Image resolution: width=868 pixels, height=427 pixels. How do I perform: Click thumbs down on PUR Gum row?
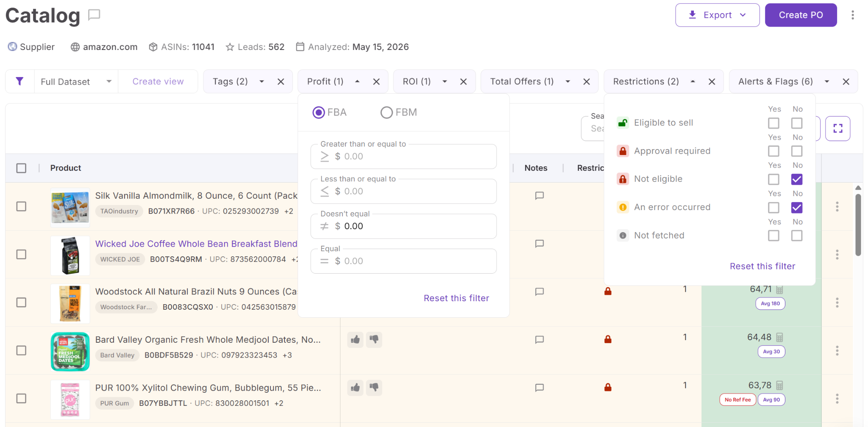click(374, 387)
